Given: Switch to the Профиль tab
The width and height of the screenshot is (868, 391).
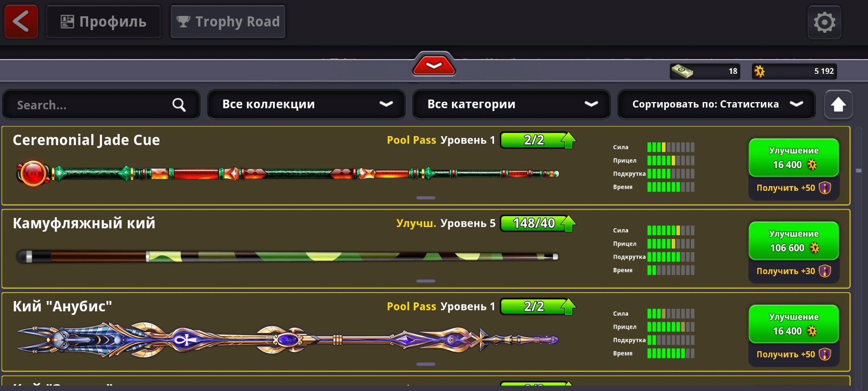Looking at the screenshot, I should 103,22.
